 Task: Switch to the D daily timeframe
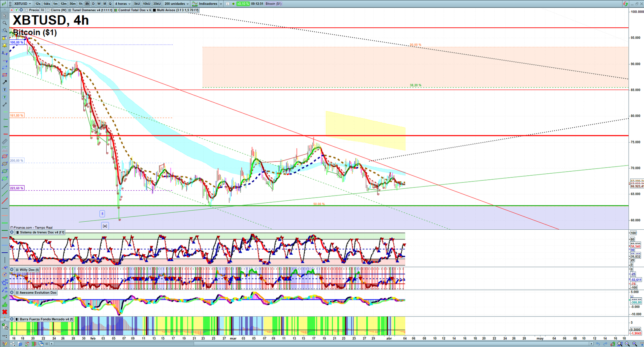tap(93, 4)
